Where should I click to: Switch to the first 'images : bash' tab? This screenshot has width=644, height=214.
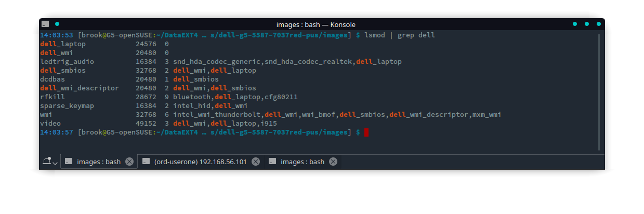(99, 162)
